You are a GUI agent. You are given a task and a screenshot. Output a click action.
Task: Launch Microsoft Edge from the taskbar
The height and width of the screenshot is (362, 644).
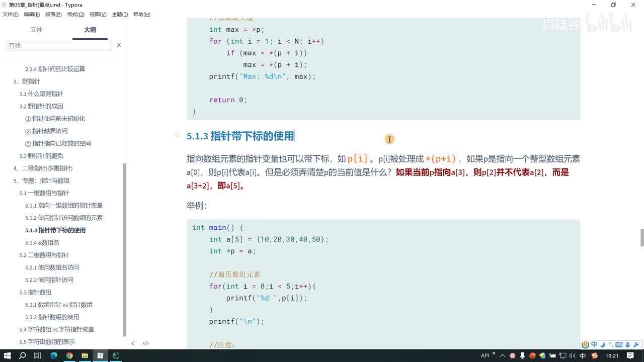(54, 355)
